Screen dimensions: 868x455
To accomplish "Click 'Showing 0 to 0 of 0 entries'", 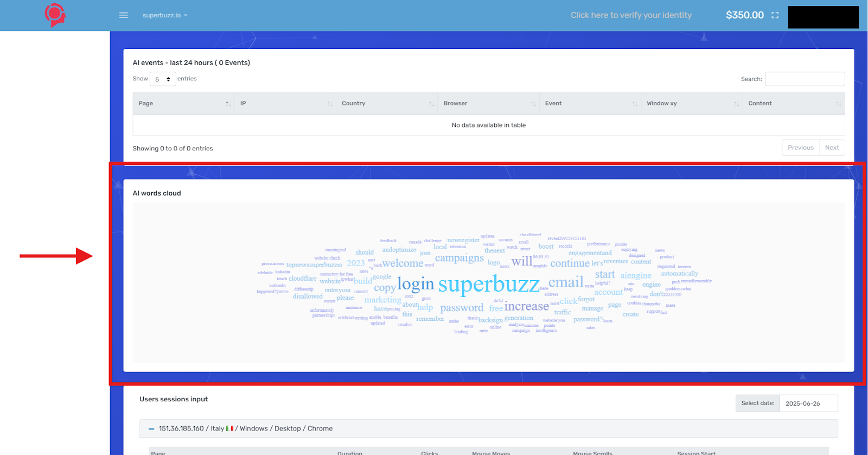I will (x=173, y=148).
